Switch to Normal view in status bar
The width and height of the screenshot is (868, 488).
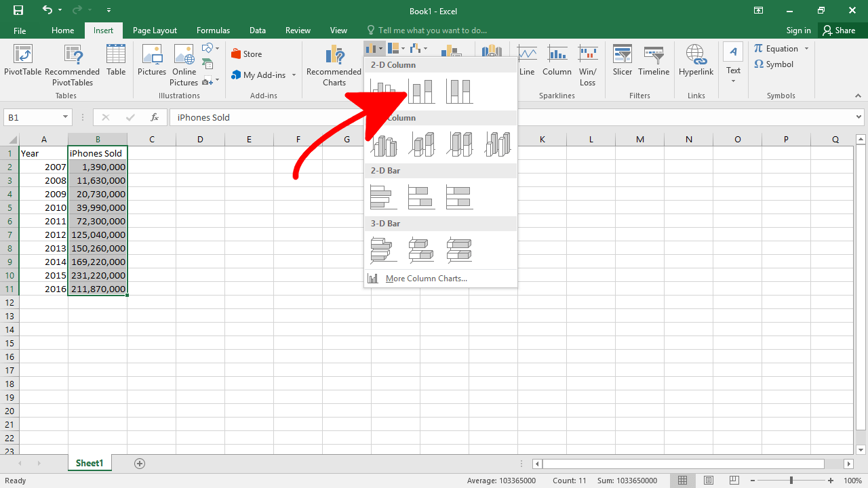684,481
